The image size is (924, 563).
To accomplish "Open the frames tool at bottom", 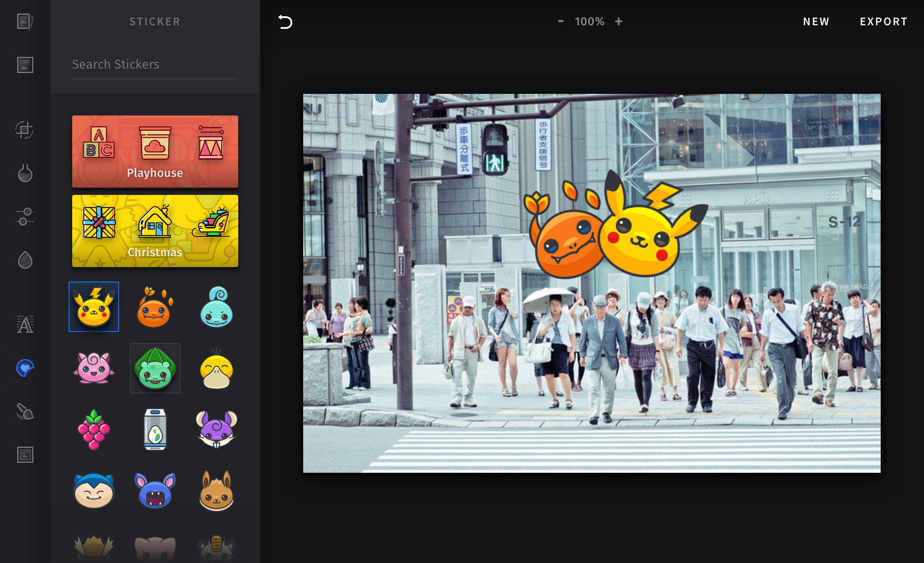I will 25,455.
